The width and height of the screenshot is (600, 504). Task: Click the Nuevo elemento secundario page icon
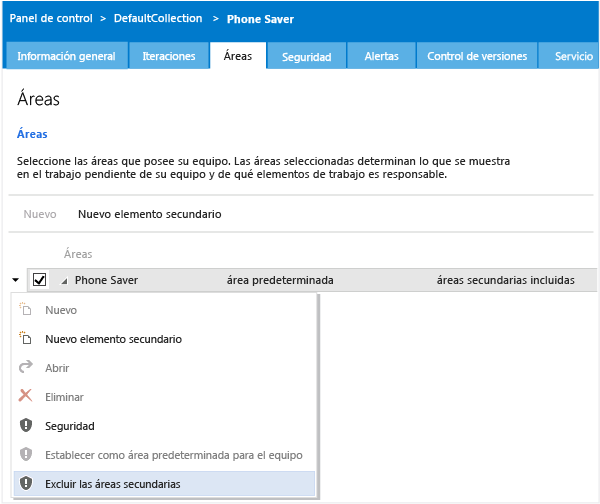[26, 338]
